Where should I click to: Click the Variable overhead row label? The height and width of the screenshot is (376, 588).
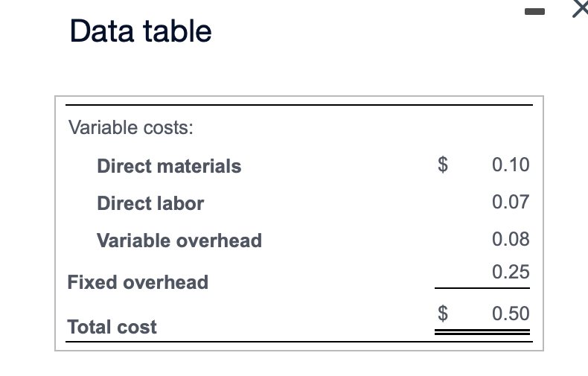179,240
